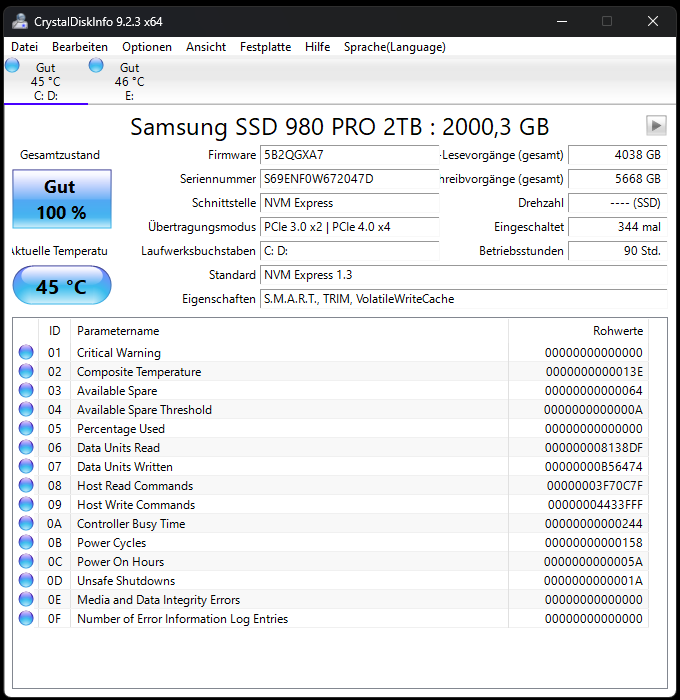Click status orb of Data Units Written row
The image size is (680, 700).
26,467
